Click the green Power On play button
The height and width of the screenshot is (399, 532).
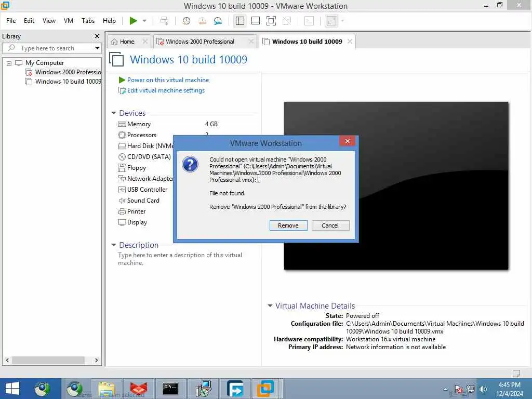coord(133,21)
